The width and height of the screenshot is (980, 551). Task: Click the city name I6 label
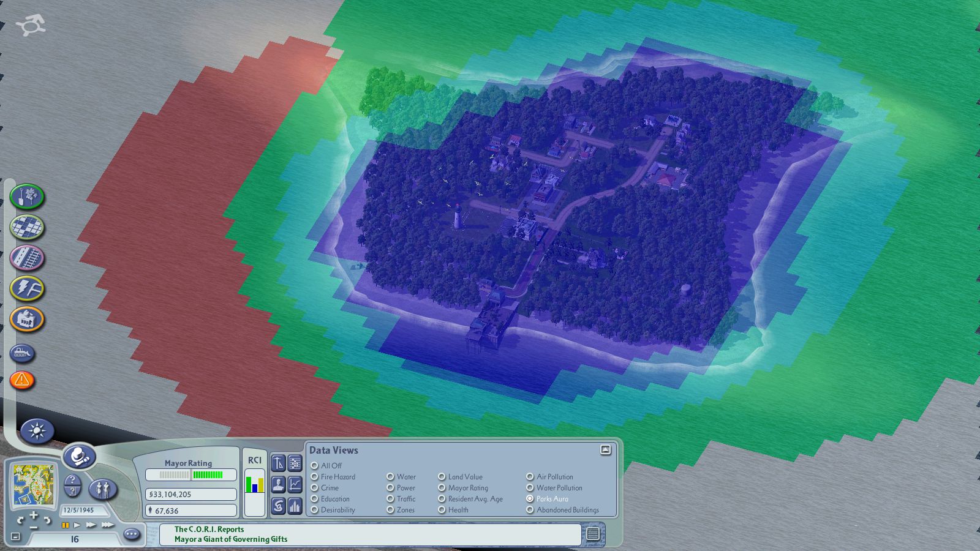[75, 539]
